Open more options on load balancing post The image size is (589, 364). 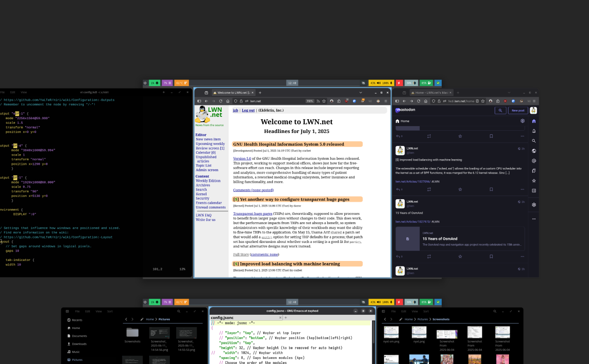click(522, 189)
